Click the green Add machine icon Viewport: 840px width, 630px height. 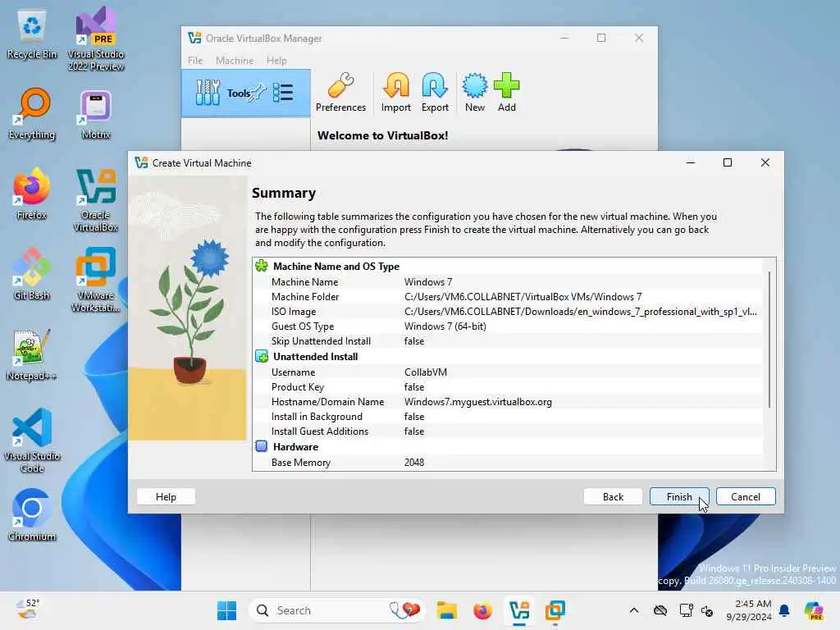506,92
